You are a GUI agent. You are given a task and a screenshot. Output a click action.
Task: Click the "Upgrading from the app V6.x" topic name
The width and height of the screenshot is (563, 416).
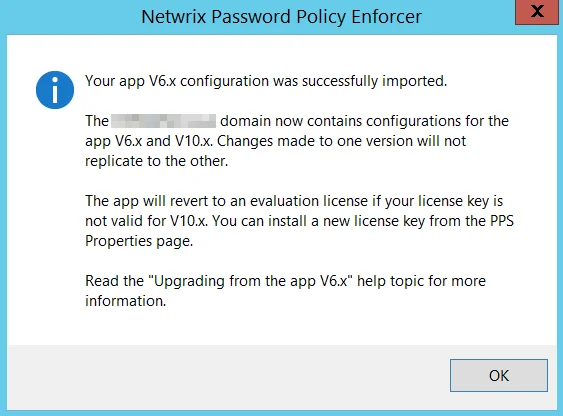[251, 281]
